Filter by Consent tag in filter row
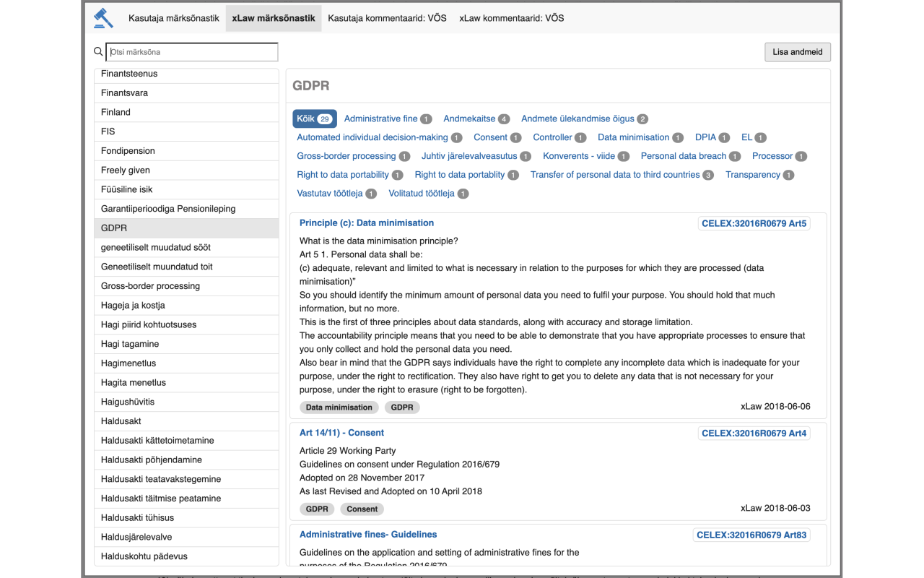This screenshot has width=924, height=578. click(x=497, y=137)
